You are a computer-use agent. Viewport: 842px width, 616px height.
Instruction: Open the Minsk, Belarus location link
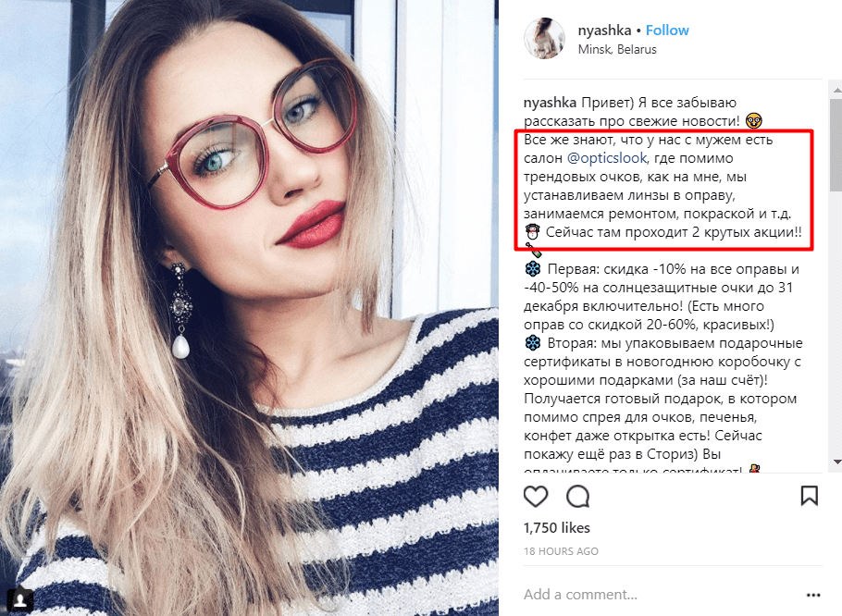coord(617,49)
